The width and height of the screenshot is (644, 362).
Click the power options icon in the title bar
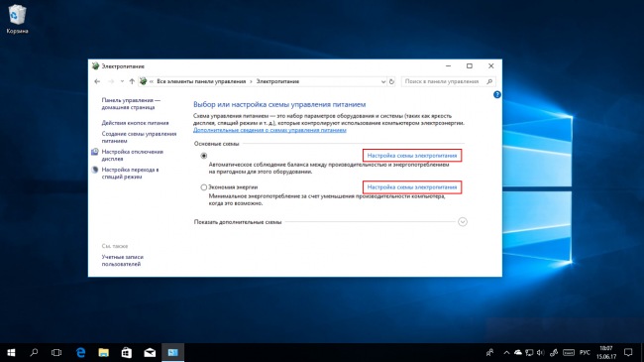point(96,65)
